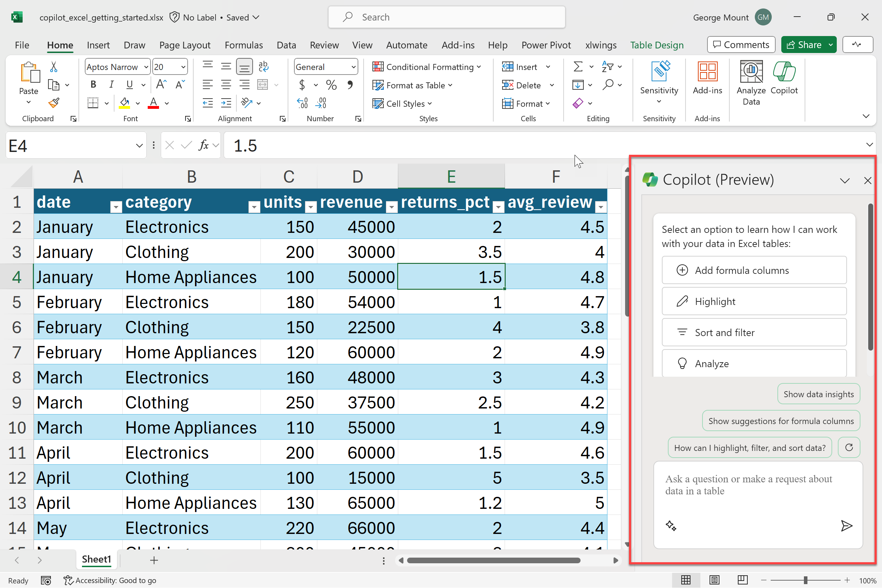Click the Percent Style icon
Screen dimensions: 882x588
tap(331, 85)
